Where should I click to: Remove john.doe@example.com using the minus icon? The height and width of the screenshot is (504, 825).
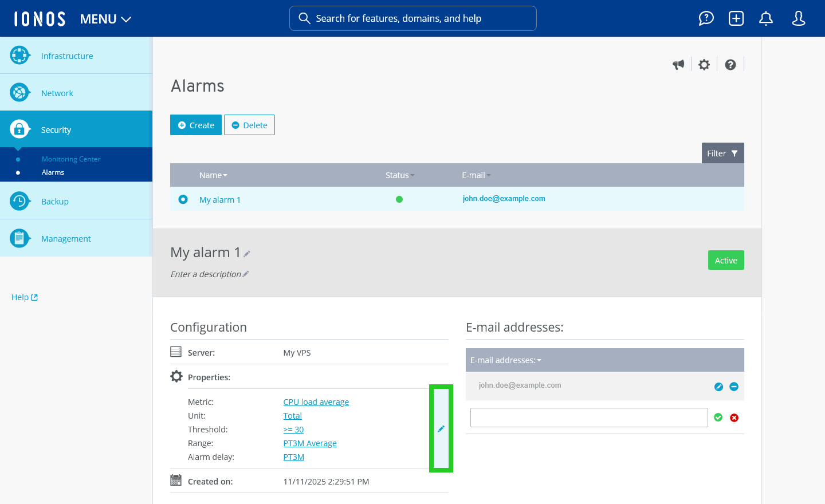point(734,387)
